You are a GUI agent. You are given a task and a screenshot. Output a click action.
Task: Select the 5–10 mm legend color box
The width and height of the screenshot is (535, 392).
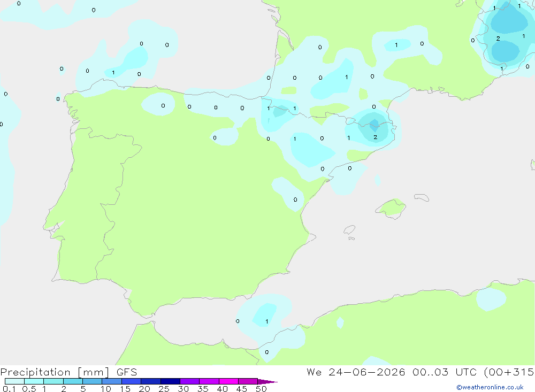pyautogui.click(x=92, y=381)
